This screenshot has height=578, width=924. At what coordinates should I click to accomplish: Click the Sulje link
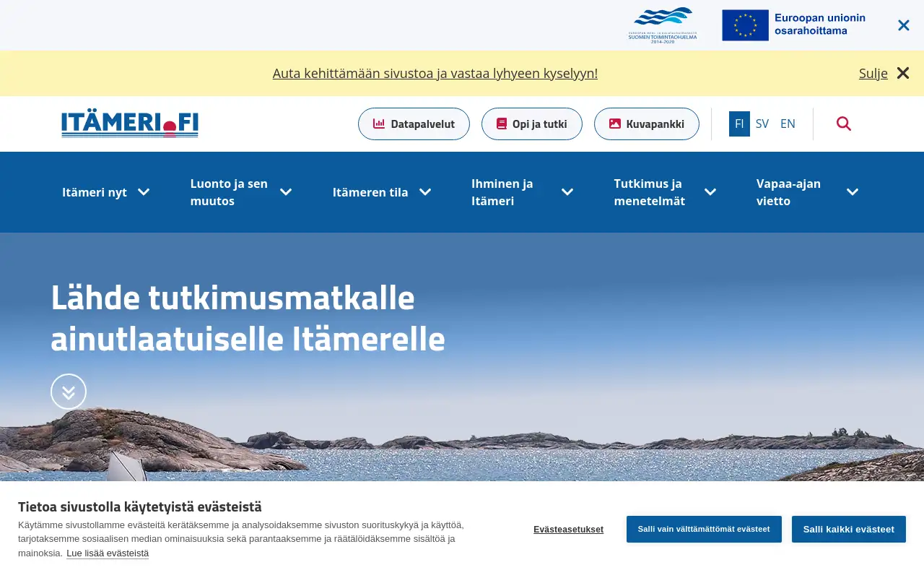click(873, 73)
